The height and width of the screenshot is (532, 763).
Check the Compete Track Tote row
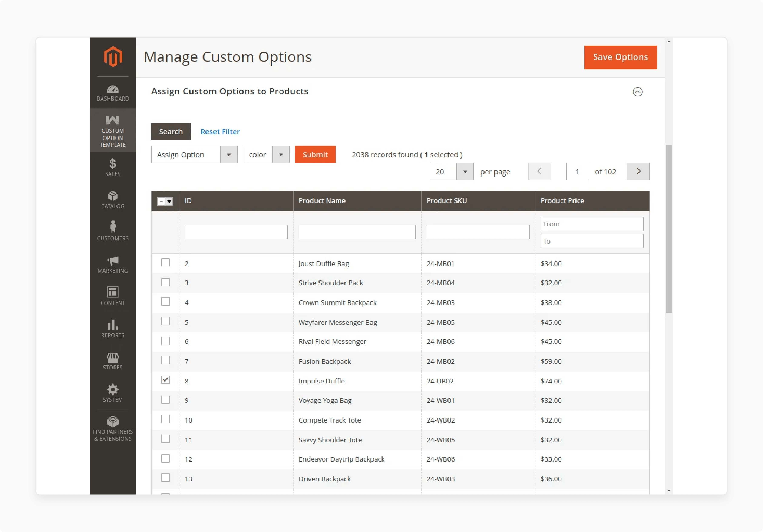tap(165, 419)
